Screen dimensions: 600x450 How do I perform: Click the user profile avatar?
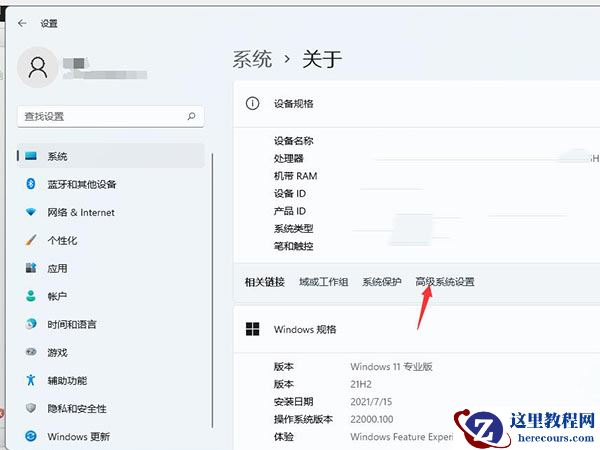(38, 68)
